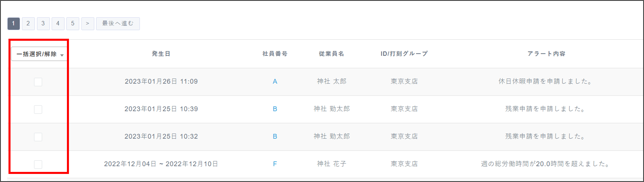This screenshot has height=182, width=644.
Task: Go to next page with > arrow
Action: [x=88, y=24]
